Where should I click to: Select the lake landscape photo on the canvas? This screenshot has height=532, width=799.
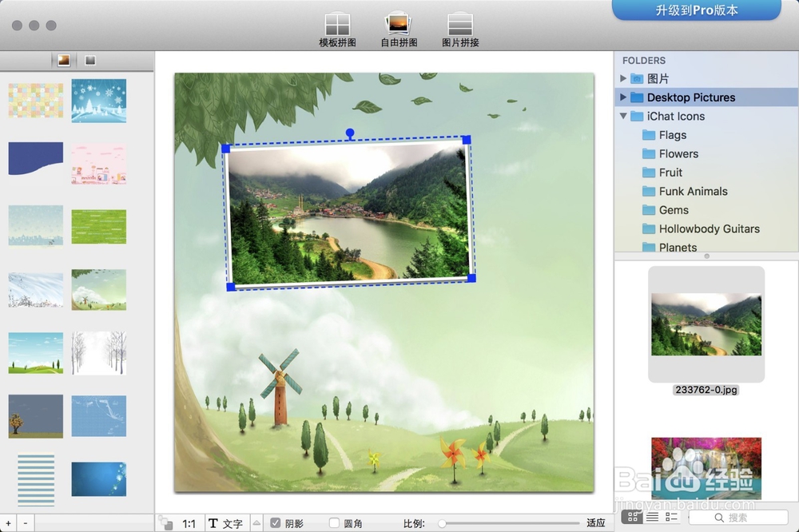pyautogui.click(x=349, y=213)
